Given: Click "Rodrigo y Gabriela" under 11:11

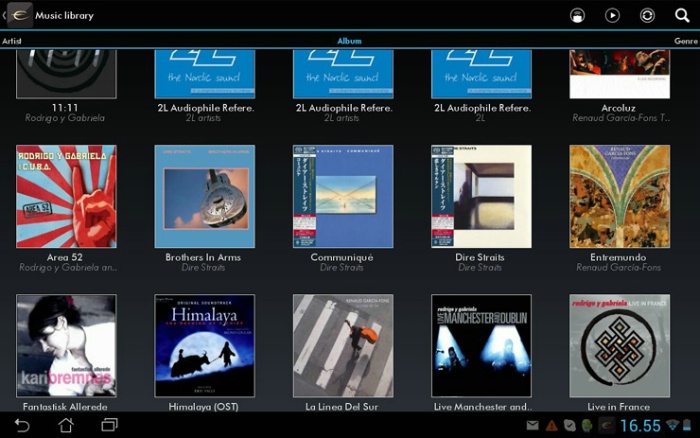Looking at the screenshot, I should pyautogui.click(x=65, y=118).
